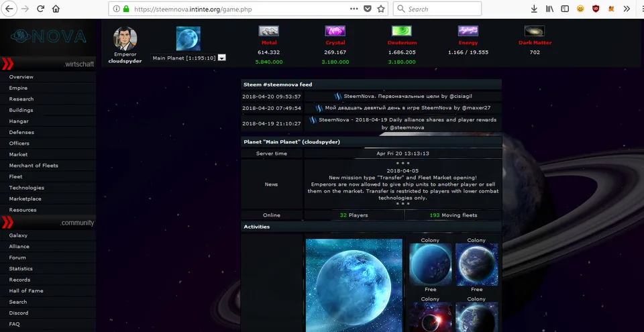The image size is (644, 332).
Task: Click the Pocket save icon in address bar
Action: click(368, 9)
